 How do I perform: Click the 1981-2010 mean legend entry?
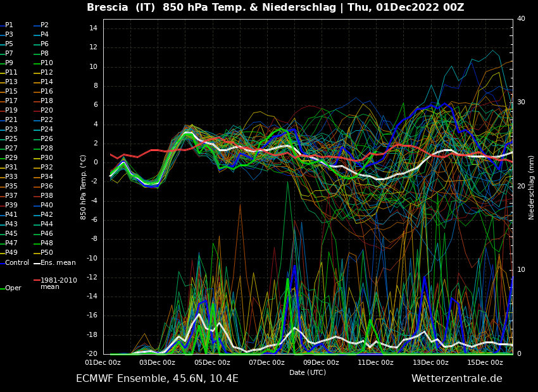[x=58, y=283]
